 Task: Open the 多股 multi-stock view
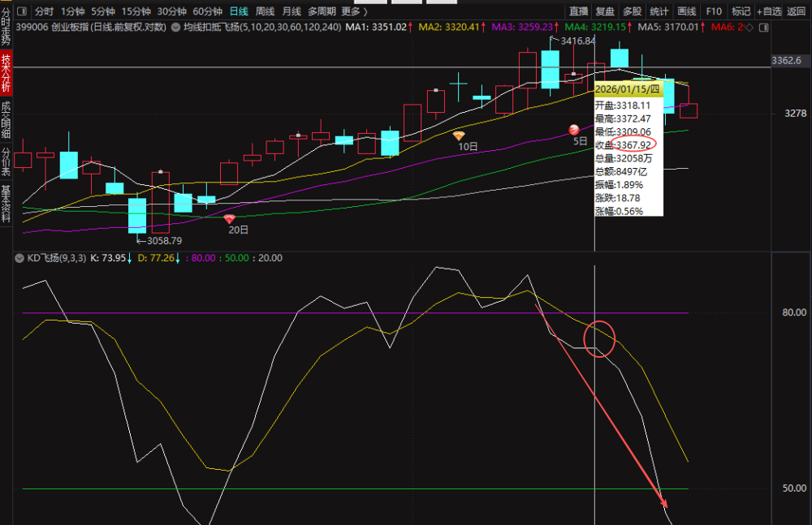pyautogui.click(x=632, y=11)
